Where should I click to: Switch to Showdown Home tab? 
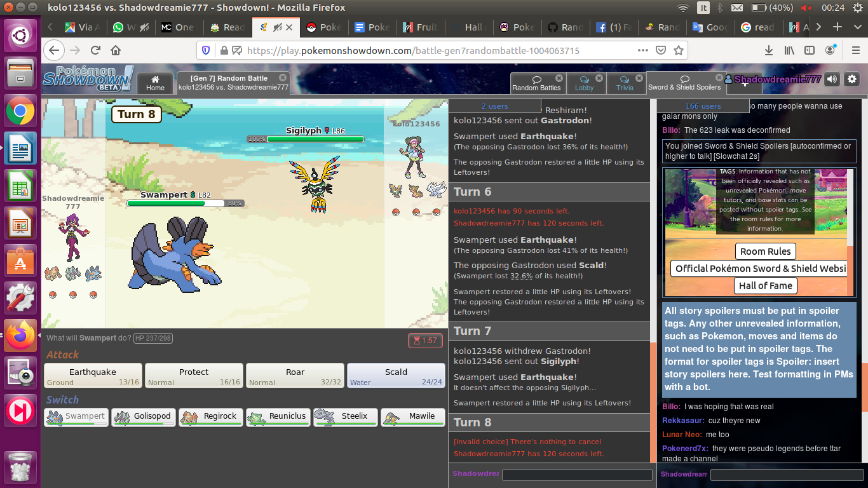point(155,83)
